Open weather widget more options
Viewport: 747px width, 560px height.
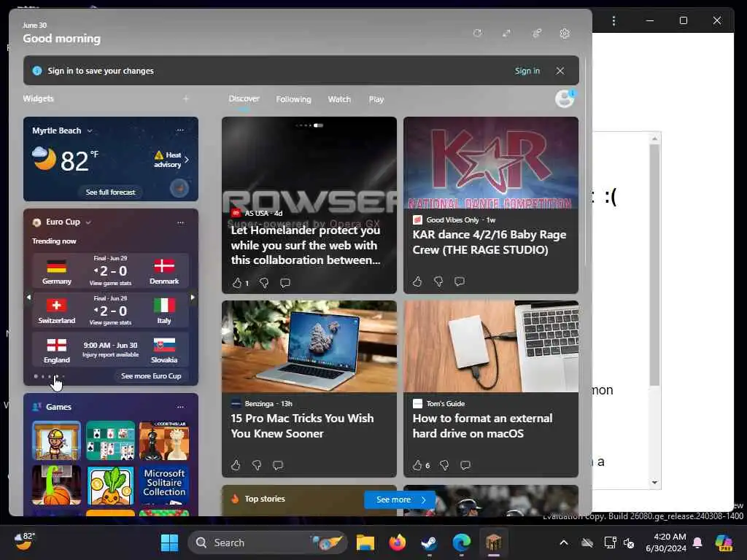[x=180, y=130]
